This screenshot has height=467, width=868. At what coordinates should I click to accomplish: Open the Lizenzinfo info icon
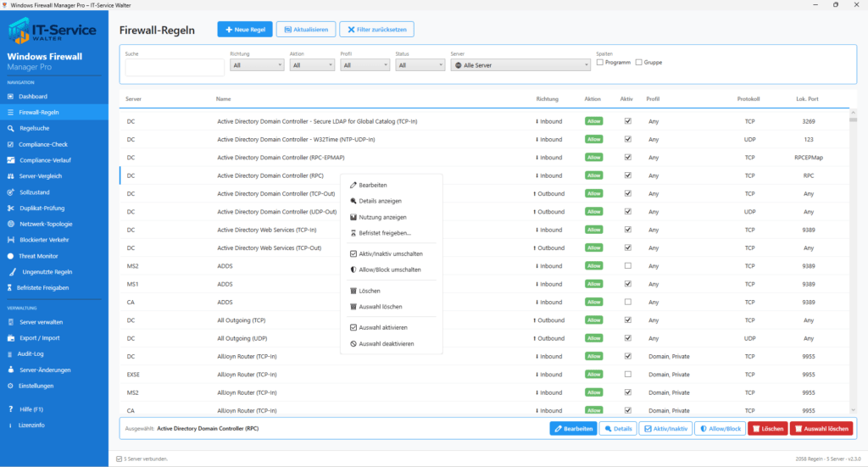point(10,425)
